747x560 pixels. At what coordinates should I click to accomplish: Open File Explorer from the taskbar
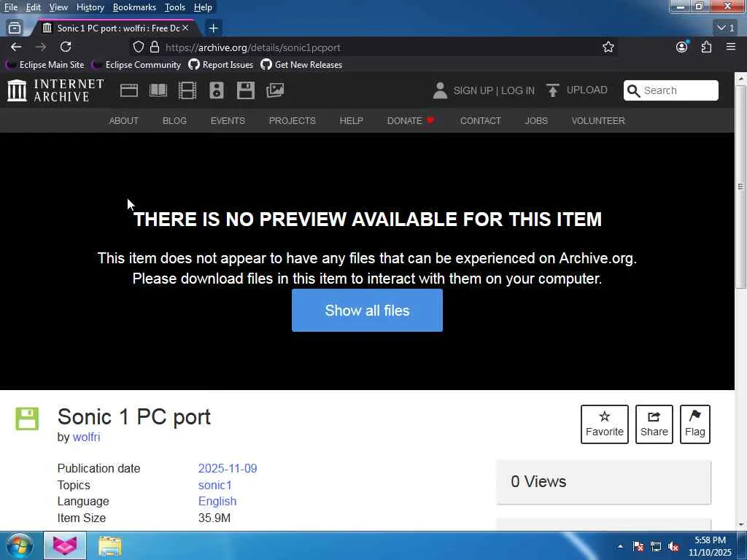coord(110,545)
